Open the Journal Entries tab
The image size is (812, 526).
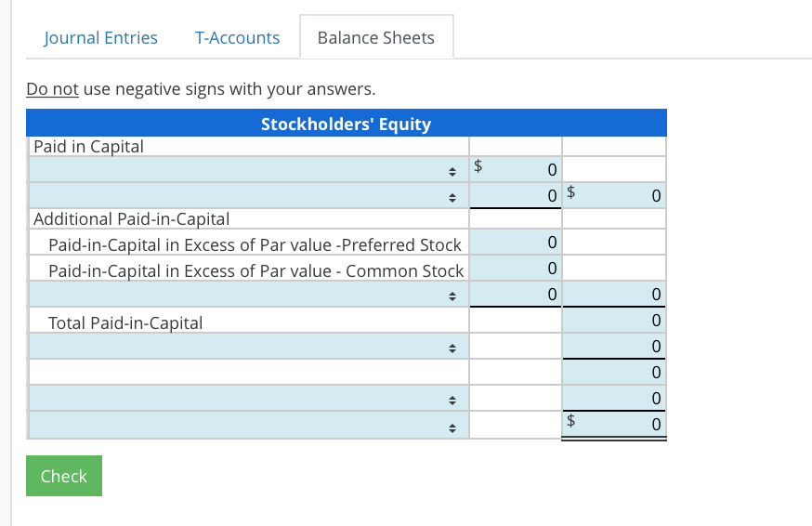pos(100,38)
